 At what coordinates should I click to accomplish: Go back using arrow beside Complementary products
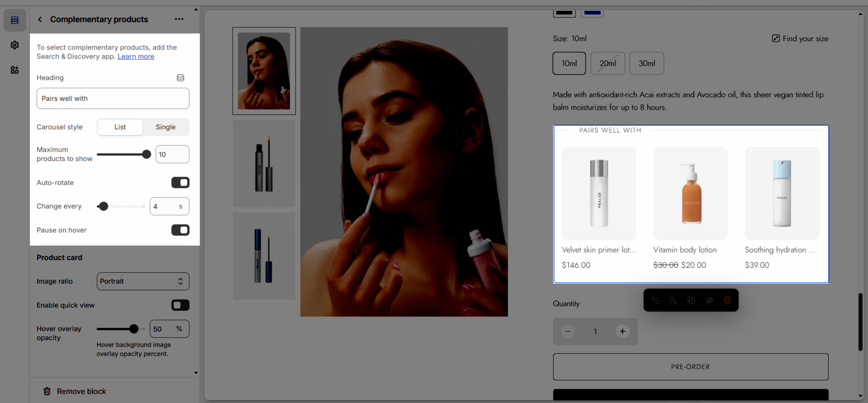coord(40,20)
